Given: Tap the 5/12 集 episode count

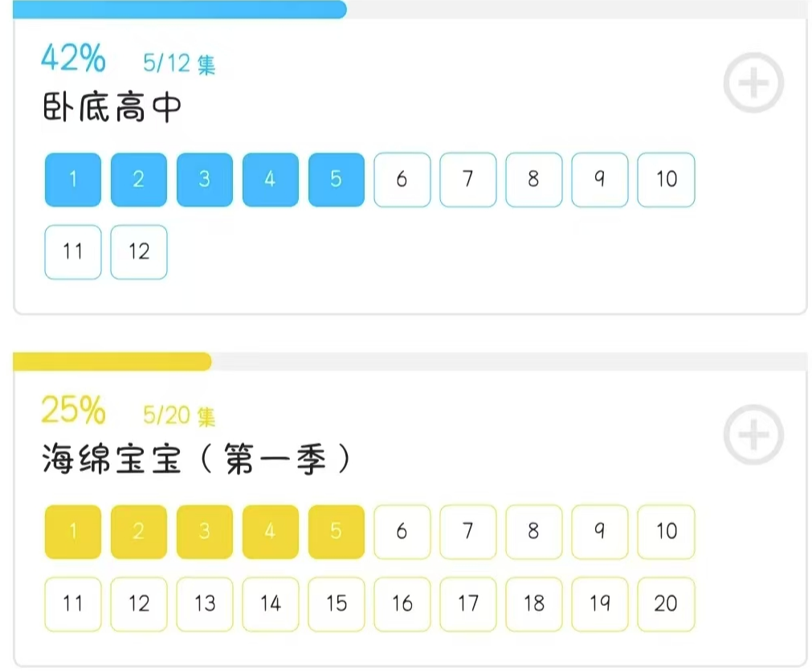Looking at the screenshot, I should pos(179,63).
